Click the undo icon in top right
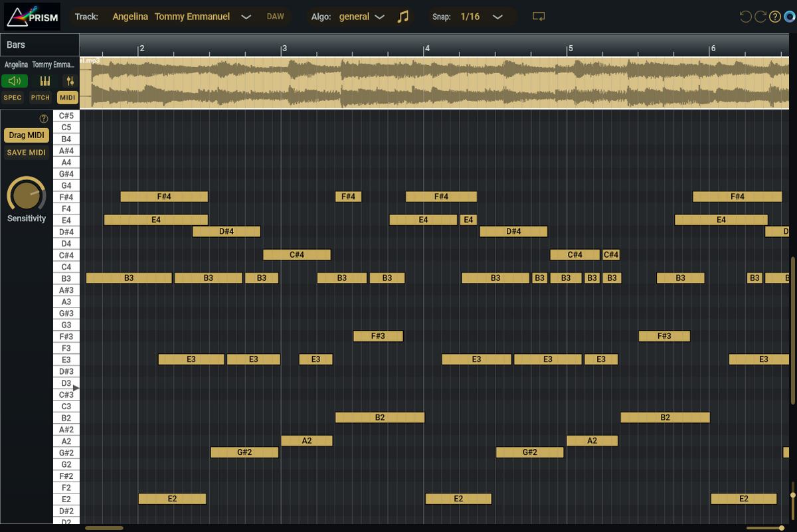The height and width of the screenshot is (532, 797). (746, 17)
